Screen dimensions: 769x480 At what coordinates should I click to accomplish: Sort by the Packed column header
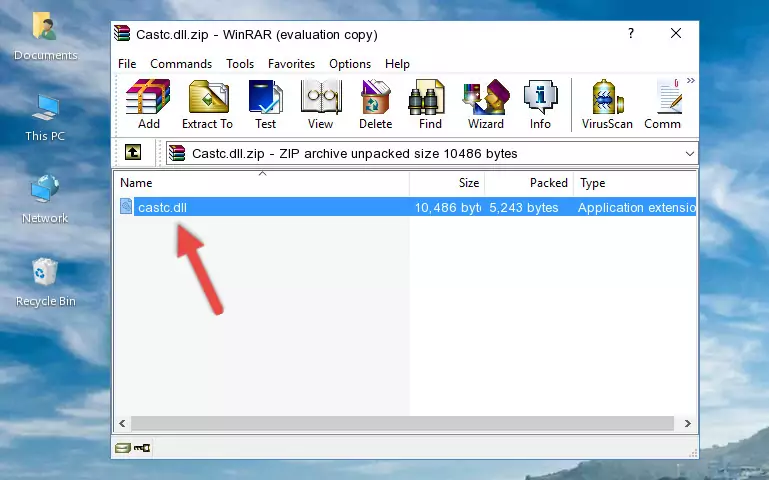pyautogui.click(x=529, y=183)
